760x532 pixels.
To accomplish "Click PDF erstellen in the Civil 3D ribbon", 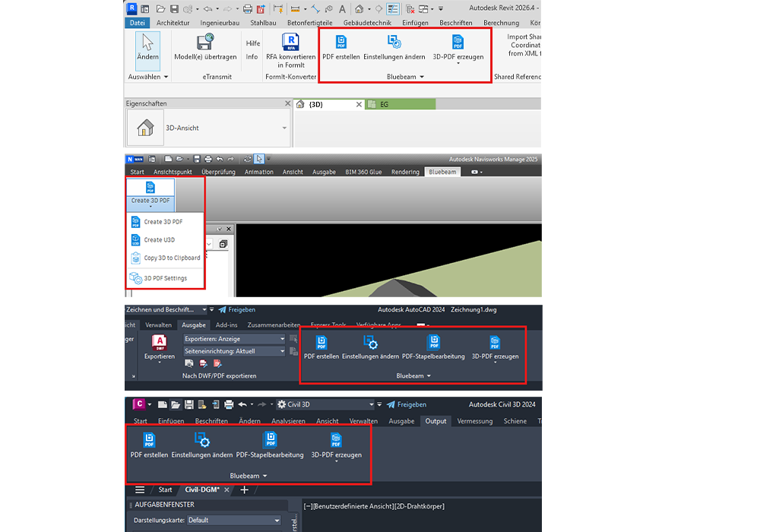I will click(x=149, y=446).
